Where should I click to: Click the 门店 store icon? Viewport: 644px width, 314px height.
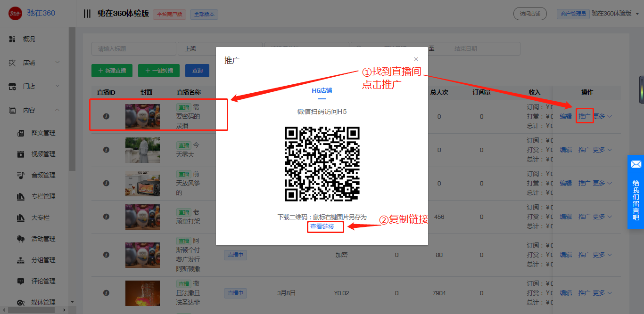click(x=13, y=86)
